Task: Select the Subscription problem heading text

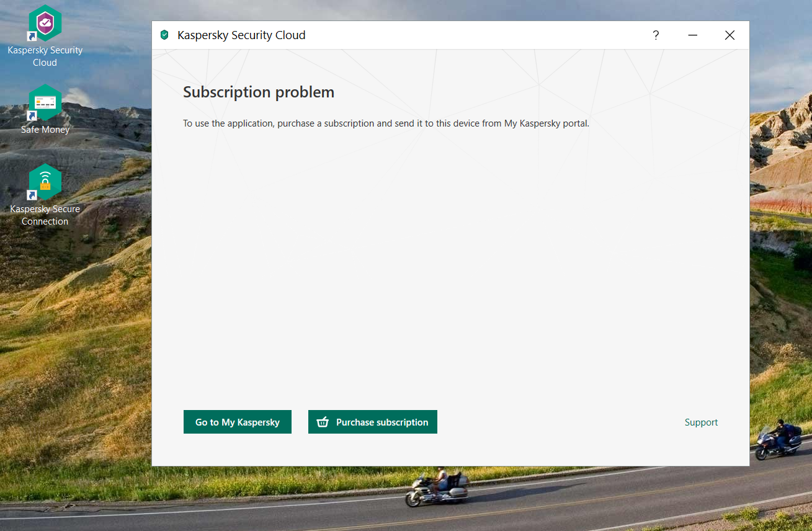Action: [259, 92]
